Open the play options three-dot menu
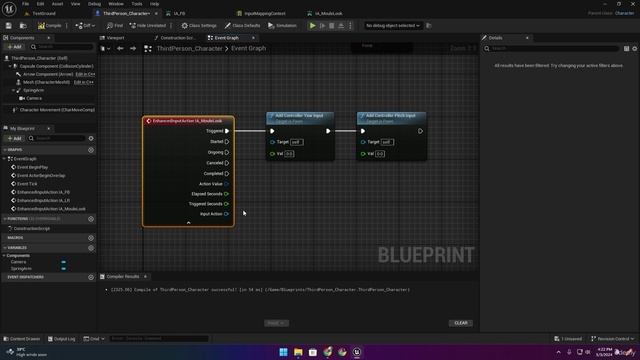Image resolution: width=640 pixels, height=360 pixels. [x=350, y=25]
